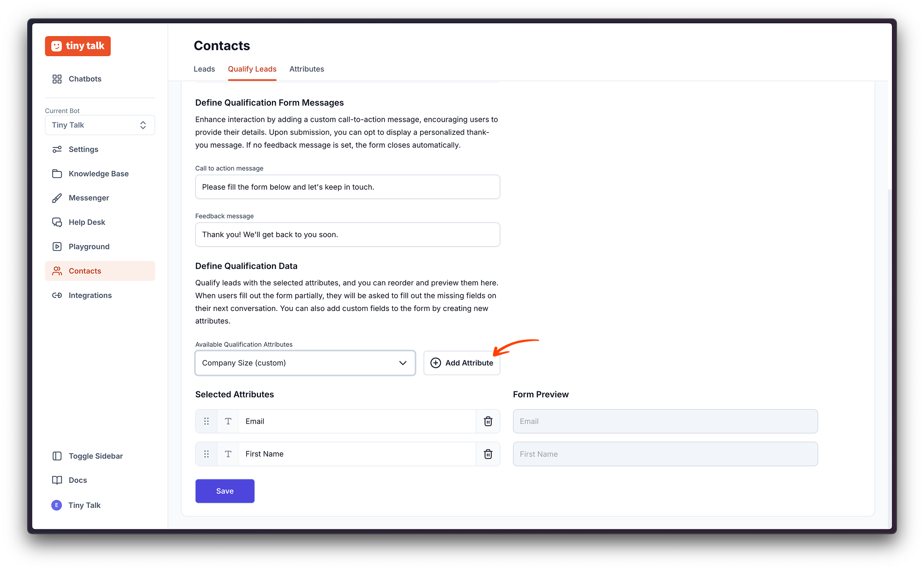
Task: Open the Help Desk section
Action: pyautogui.click(x=86, y=222)
